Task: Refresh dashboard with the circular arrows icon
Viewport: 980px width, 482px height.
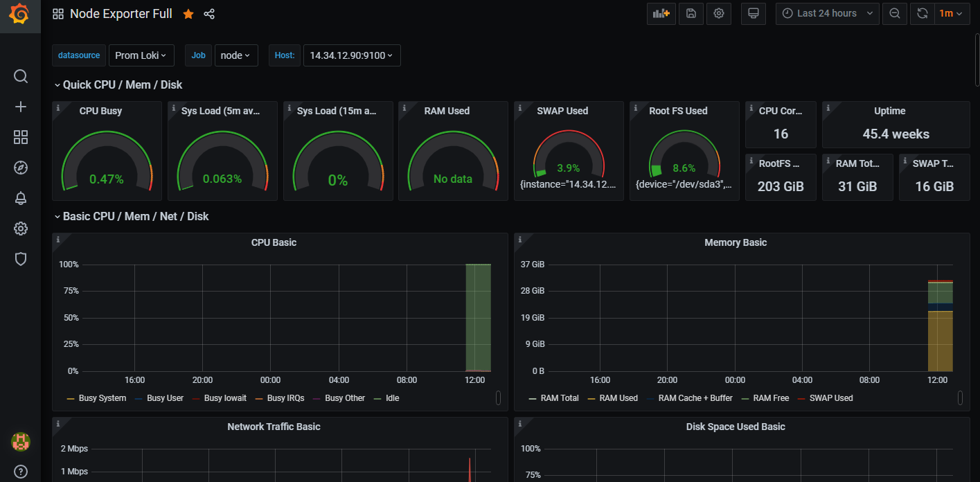Action: pos(923,13)
